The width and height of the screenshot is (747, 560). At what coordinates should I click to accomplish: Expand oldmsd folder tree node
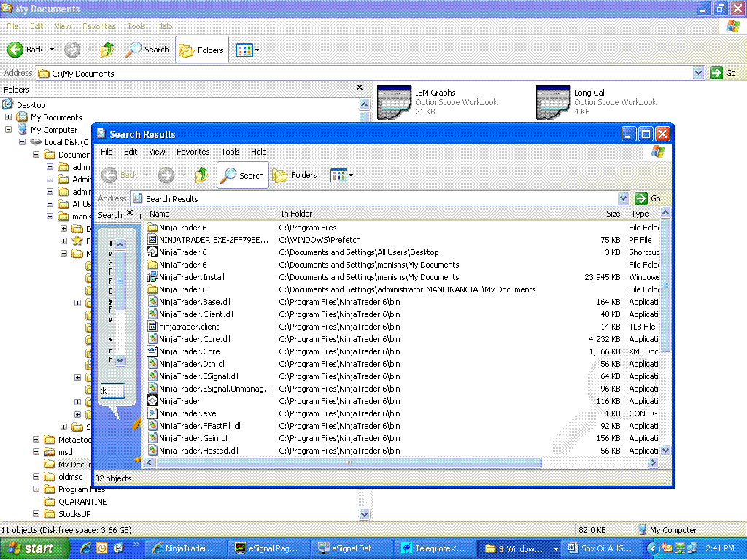(36, 476)
